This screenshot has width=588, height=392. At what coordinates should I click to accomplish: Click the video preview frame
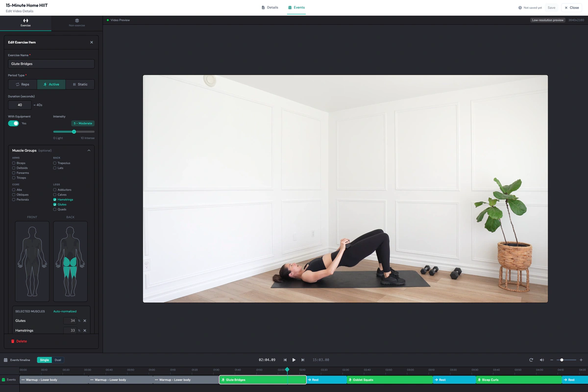(345, 189)
